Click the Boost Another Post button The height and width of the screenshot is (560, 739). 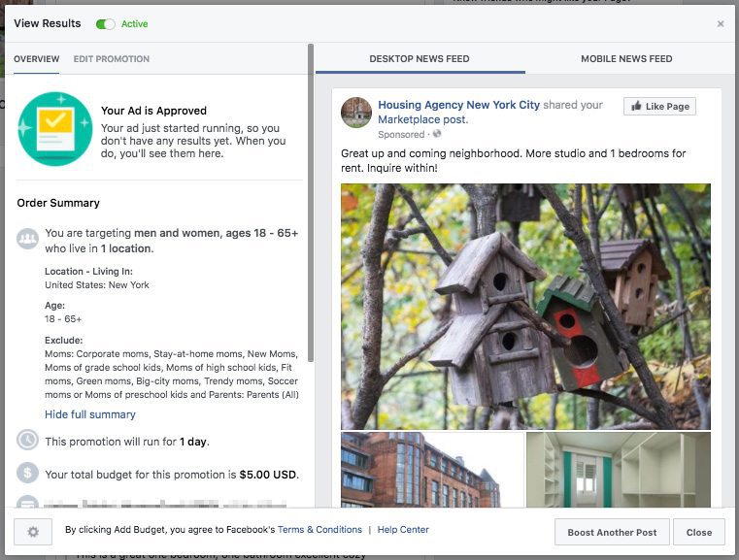pos(612,532)
